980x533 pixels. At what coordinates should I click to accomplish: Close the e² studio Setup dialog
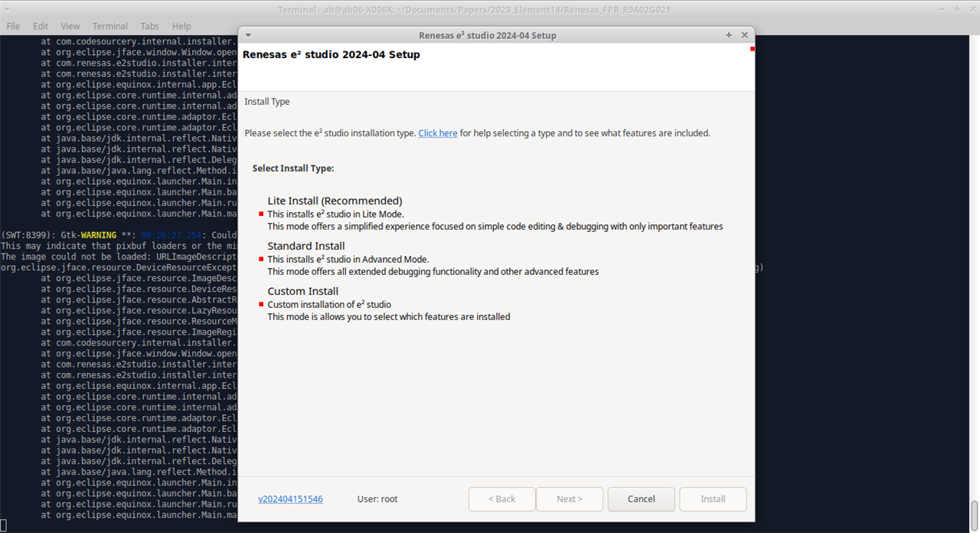[x=745, y=35]
